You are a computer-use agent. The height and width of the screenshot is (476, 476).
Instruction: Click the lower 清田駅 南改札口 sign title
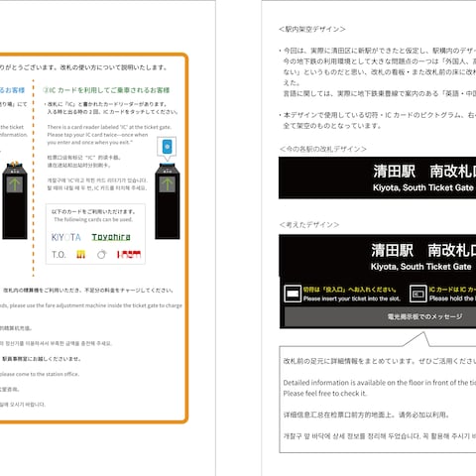click(423, 250)
